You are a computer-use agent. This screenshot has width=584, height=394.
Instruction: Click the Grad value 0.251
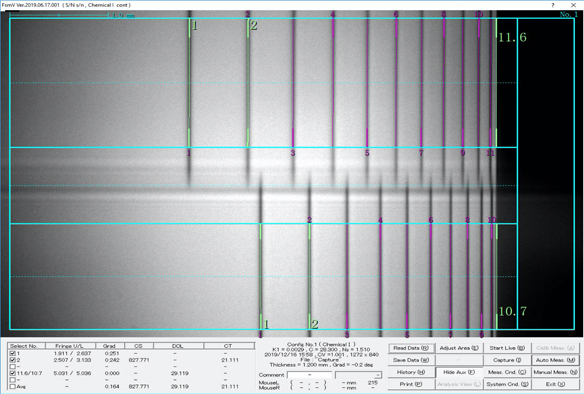pos(112,353)
